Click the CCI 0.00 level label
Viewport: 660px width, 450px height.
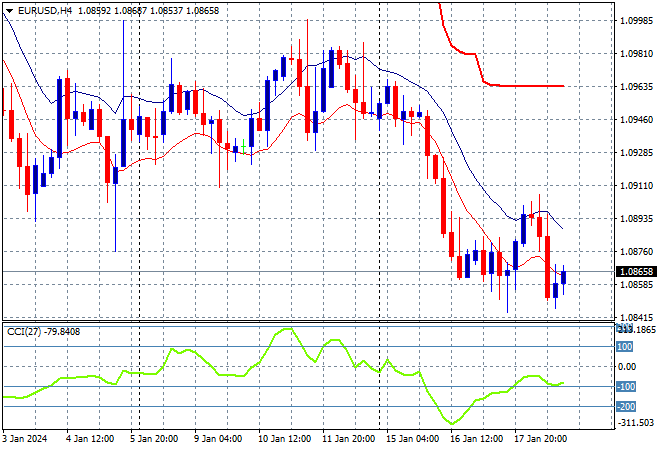click(625, 367)
